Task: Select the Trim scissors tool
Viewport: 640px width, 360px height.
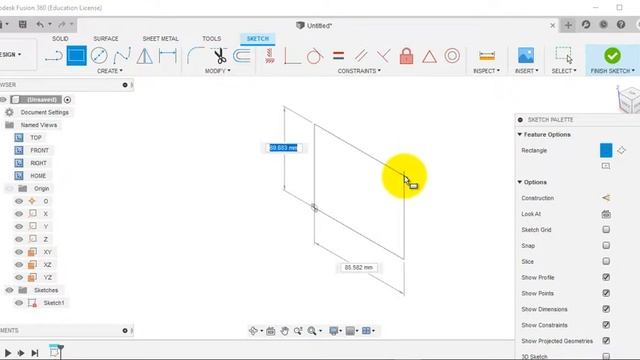Action: 220,56
